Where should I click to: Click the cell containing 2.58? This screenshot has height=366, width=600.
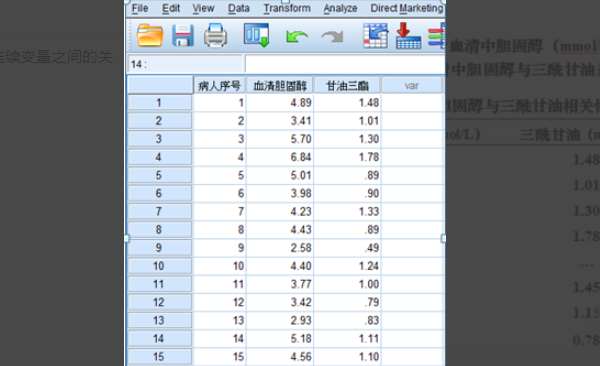(280, 248)
